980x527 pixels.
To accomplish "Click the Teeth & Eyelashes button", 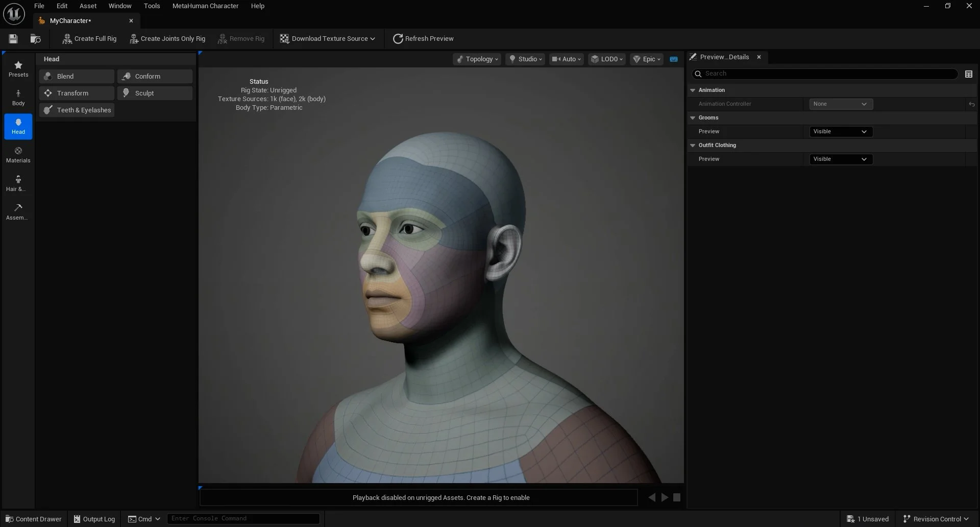I will (77, 110).
